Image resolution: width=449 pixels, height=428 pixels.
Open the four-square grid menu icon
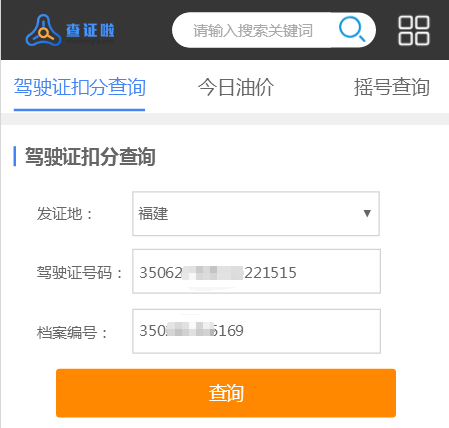click(414, 30)
